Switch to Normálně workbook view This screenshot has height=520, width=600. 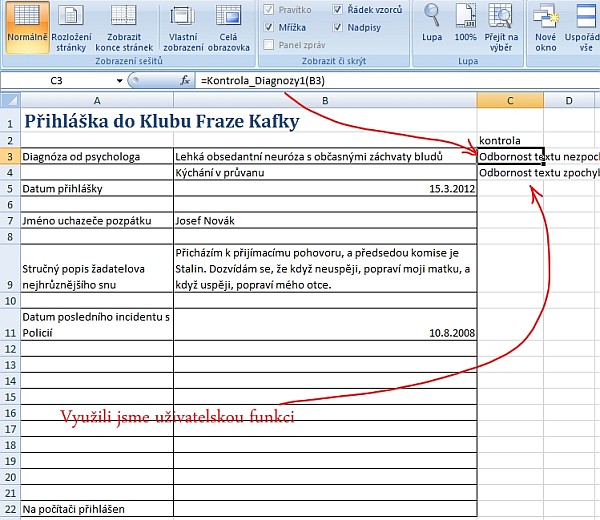pos(27,28)
